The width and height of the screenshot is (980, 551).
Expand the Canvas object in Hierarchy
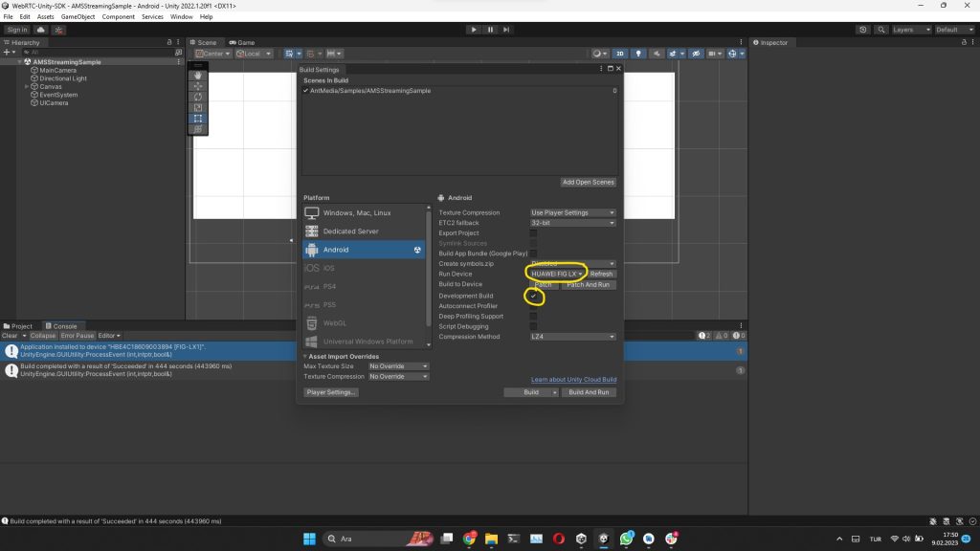pyautogui.click(x=27, y=87)
